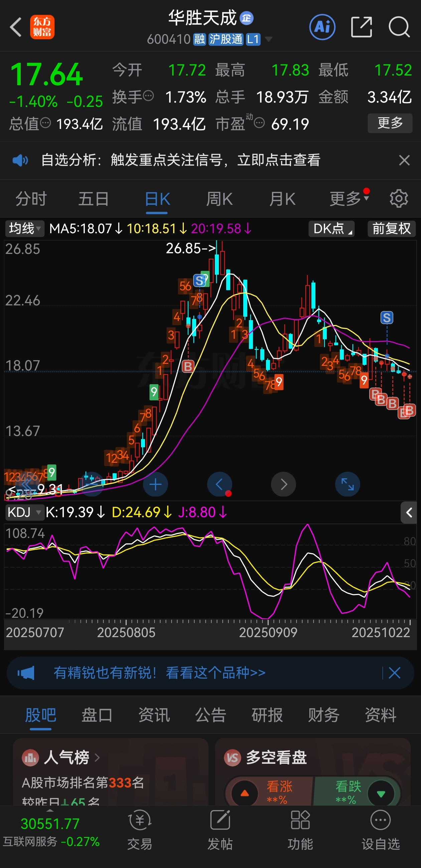Open 看看这个品种 promo link
This screenshot has width=421, height=868.
[216, 673]
